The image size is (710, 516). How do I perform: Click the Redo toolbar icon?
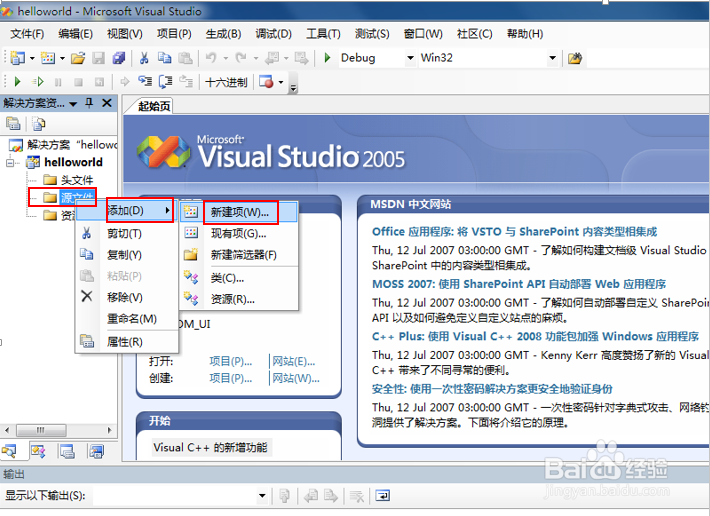click(x=241, y=58)
